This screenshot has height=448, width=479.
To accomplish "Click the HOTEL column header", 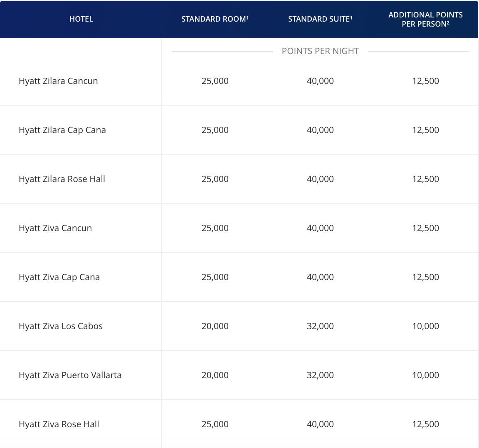I will (81, 19).
